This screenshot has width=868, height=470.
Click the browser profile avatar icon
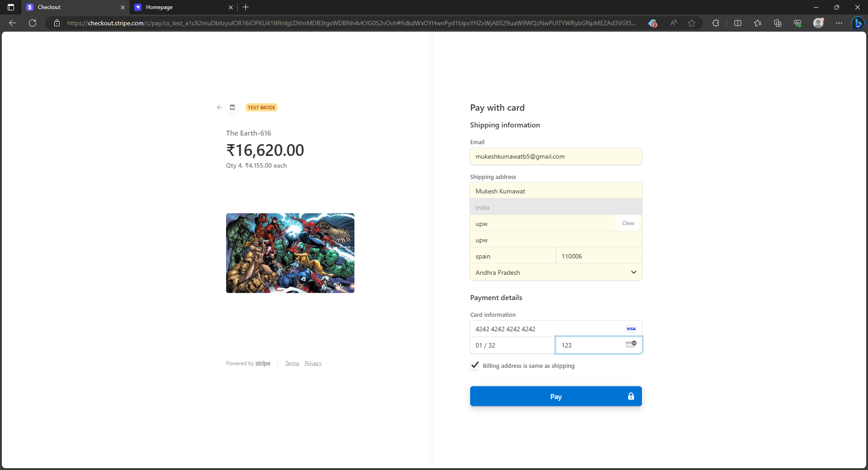click(818, 23)
